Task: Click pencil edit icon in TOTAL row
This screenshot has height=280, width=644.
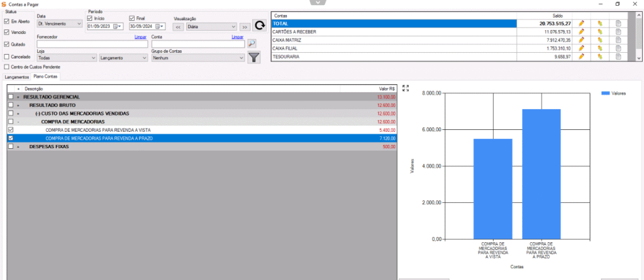Action: pyautogui.click(x=581, y=23)
